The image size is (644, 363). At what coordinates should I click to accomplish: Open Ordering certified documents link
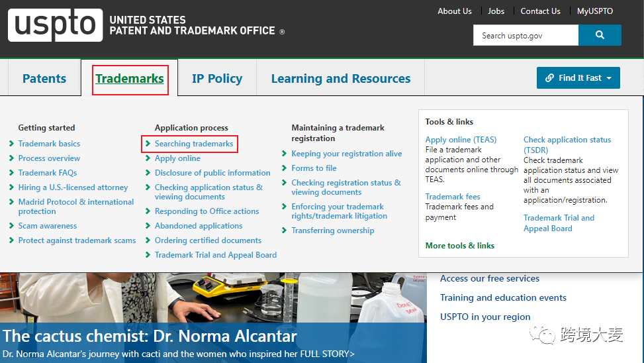[208, 240]
